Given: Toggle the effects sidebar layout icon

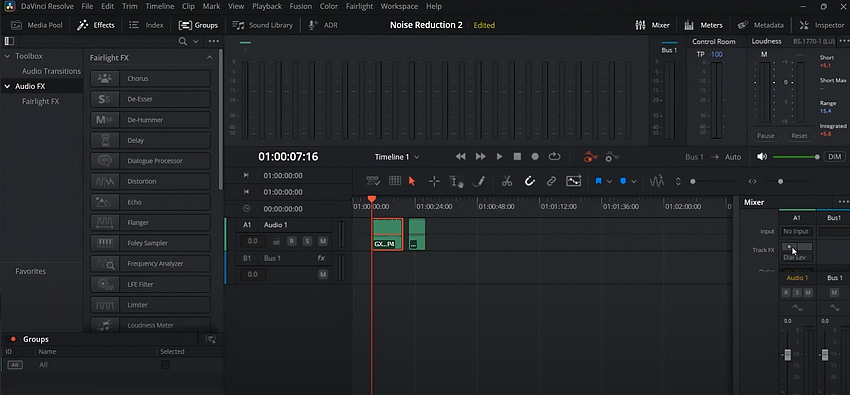Looking at the screenshot, I should [9, 41].
